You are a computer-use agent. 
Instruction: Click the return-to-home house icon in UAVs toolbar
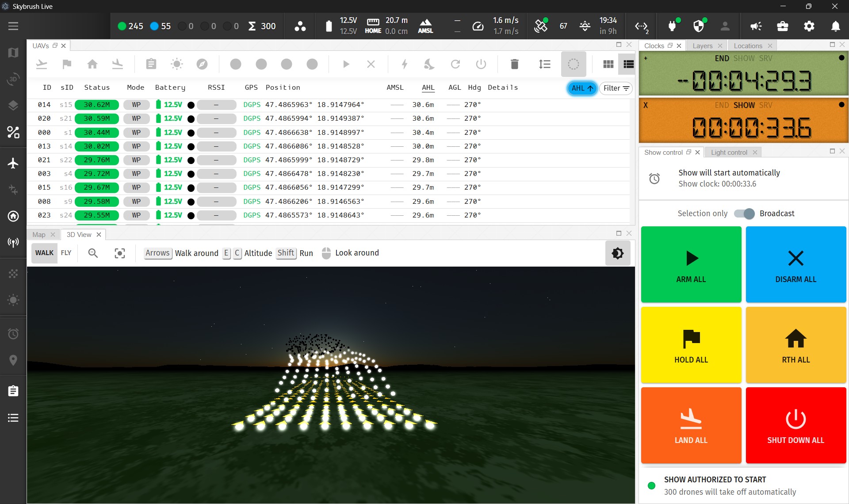tap(92, 64)
